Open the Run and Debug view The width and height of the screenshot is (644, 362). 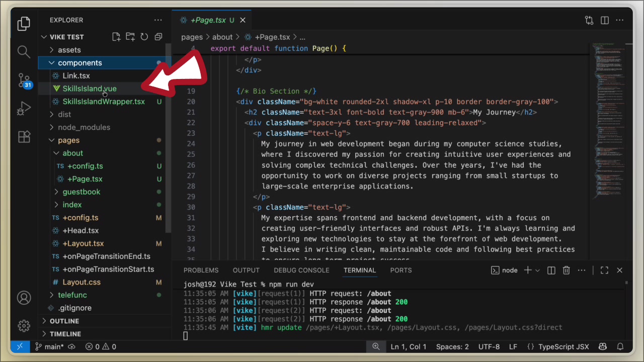click(x=24, y=108)
